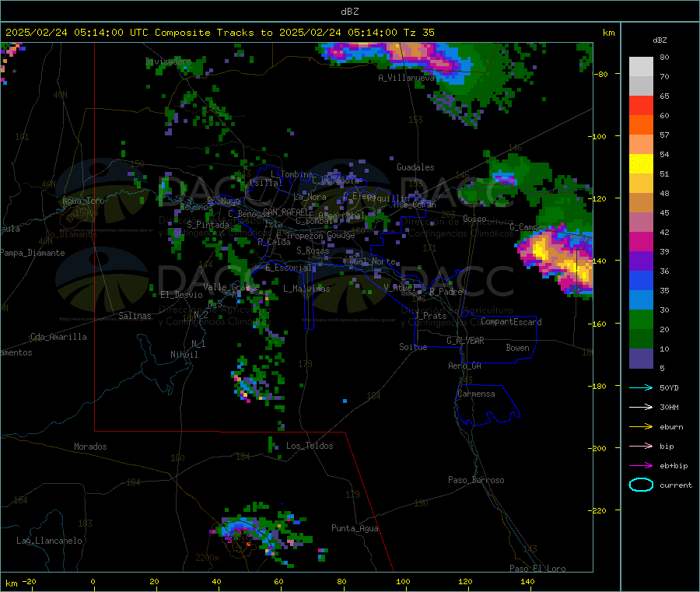Click the Nihuil map label
Image resolution: width=700 pixels, height=592 pixels.
click(184, 355)
